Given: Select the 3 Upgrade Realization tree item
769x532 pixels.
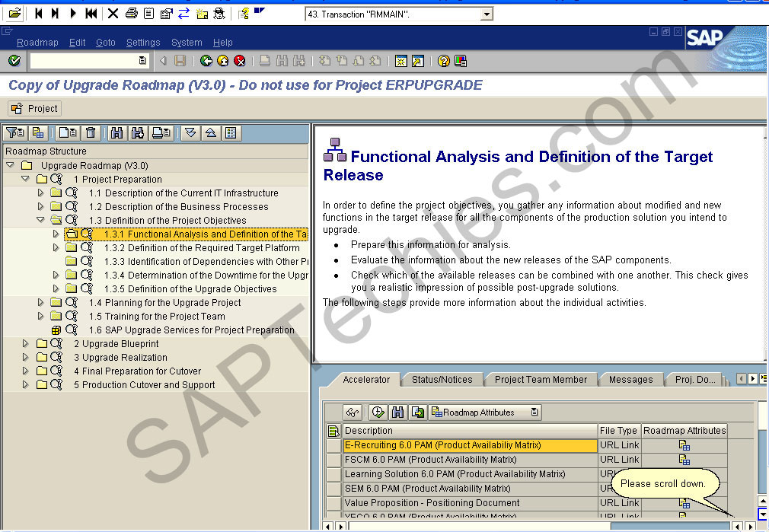Looking at the screenshot, I should point(120,358).
